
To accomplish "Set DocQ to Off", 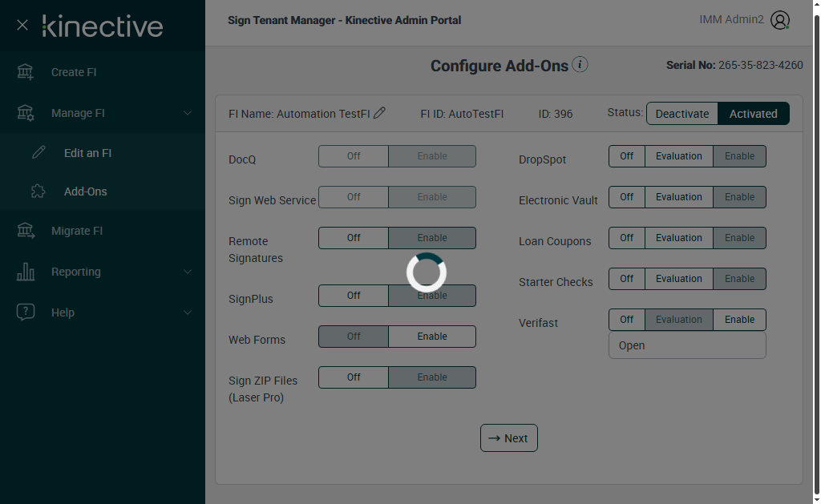I will [354, 156].
